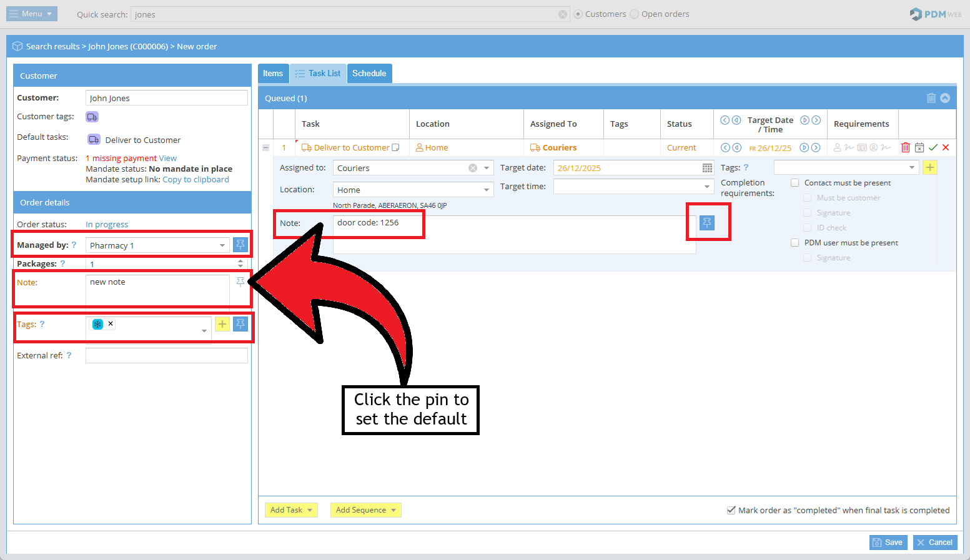Click the External ref input field
Screen dimensions: 970x560
(x=166, y=356)
